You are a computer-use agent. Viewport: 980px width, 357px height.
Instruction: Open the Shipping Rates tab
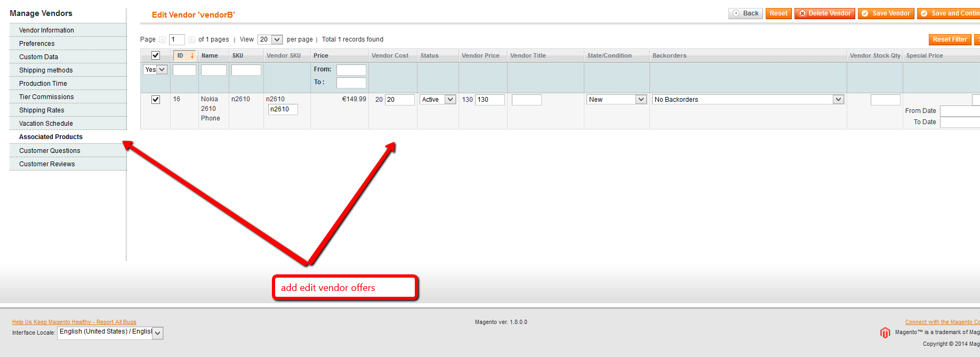(68, 110)
